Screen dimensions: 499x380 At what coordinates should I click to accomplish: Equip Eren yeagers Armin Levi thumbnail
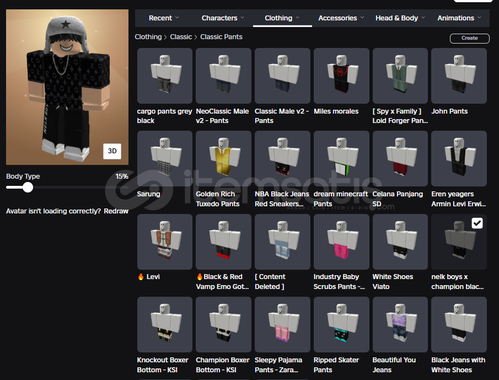point(459,158)
